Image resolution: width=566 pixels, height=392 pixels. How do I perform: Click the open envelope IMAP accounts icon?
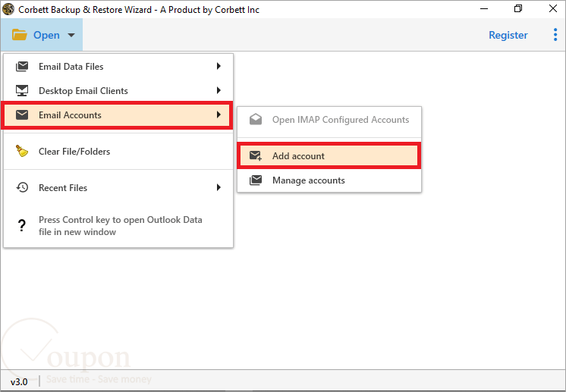[256, 119]
